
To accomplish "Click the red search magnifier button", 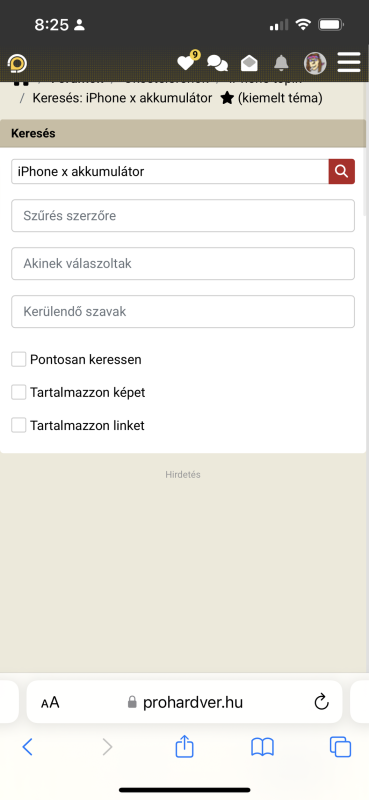I will [341, 171].
